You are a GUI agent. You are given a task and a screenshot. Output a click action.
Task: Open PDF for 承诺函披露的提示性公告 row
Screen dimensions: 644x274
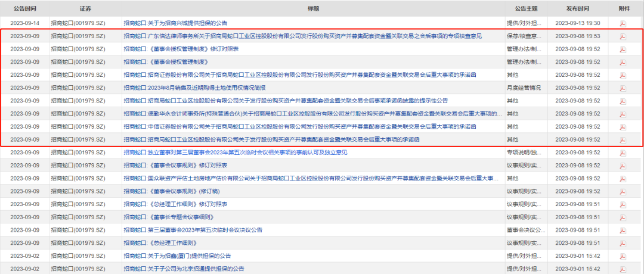pyautogui.click(x=623, y=101)
